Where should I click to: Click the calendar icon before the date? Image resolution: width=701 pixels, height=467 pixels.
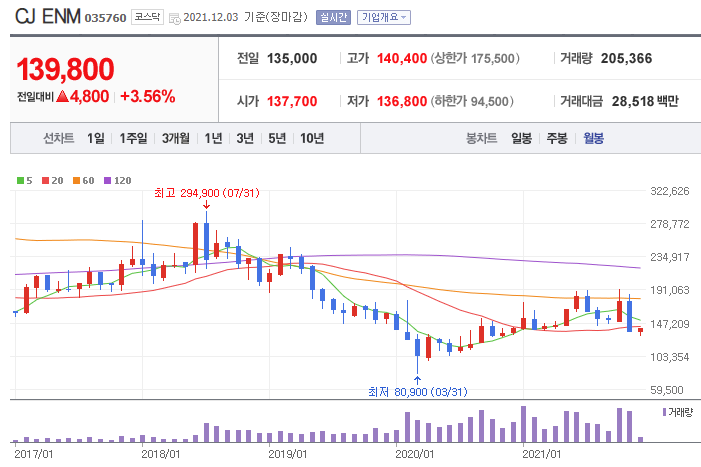[x=175, y=19]
